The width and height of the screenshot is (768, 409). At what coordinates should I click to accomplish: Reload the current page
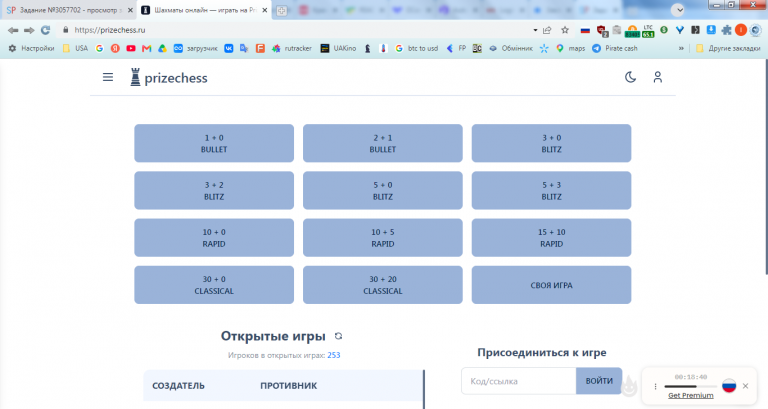pos(46,30)
